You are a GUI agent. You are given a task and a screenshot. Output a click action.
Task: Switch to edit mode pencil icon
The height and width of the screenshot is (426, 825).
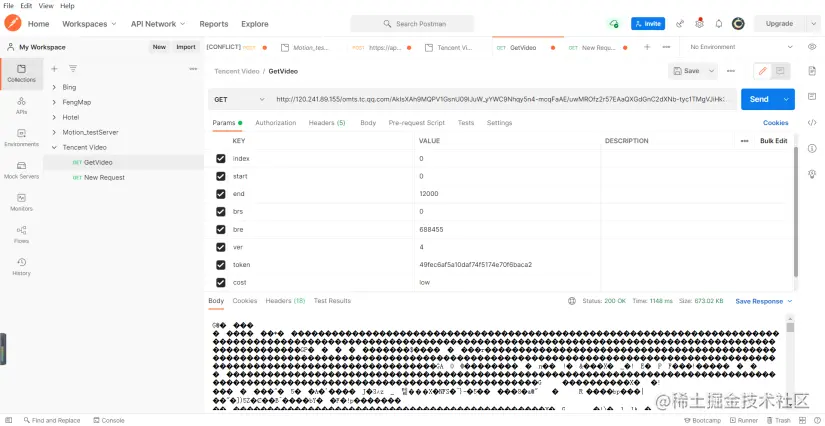click(762, 71)
